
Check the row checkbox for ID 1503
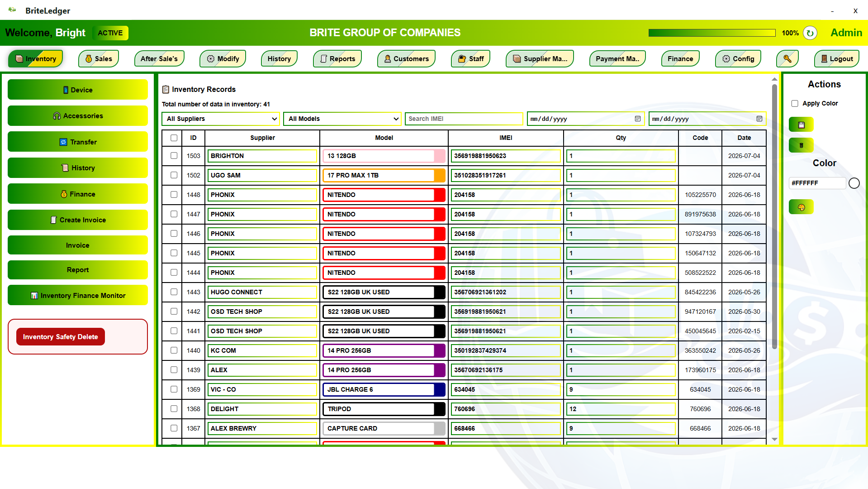click(174, 156)
